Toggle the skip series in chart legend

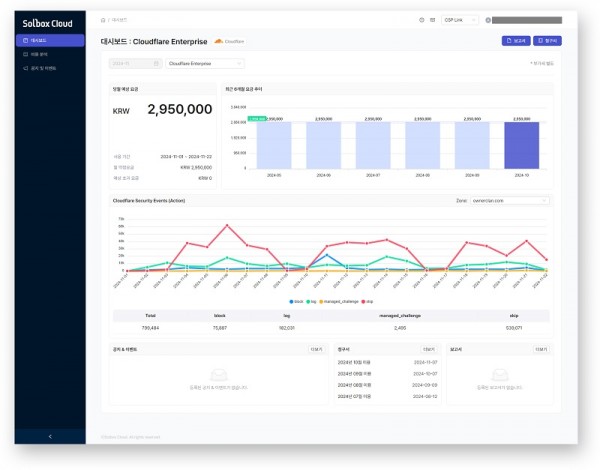pyautogui.click(x=367, y=302)
